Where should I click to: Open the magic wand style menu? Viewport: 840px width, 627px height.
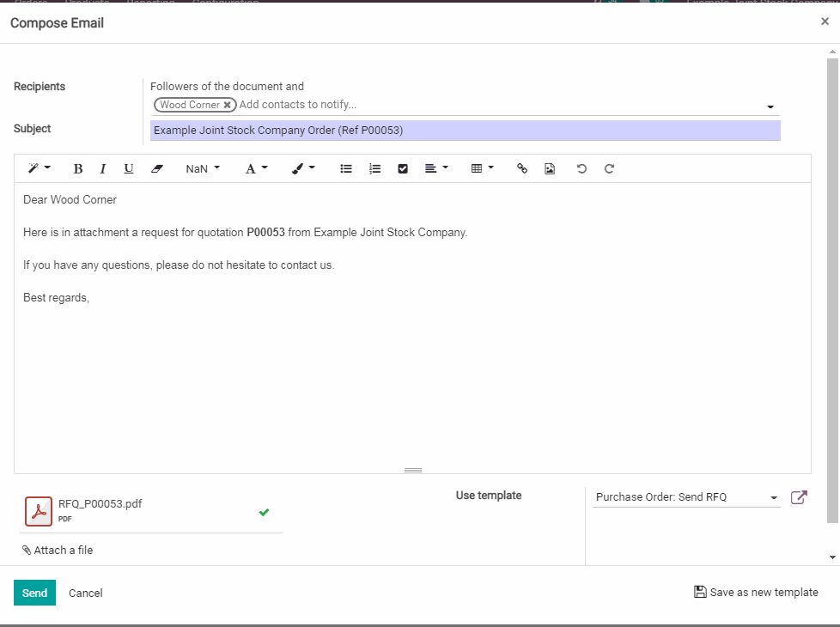40,169
